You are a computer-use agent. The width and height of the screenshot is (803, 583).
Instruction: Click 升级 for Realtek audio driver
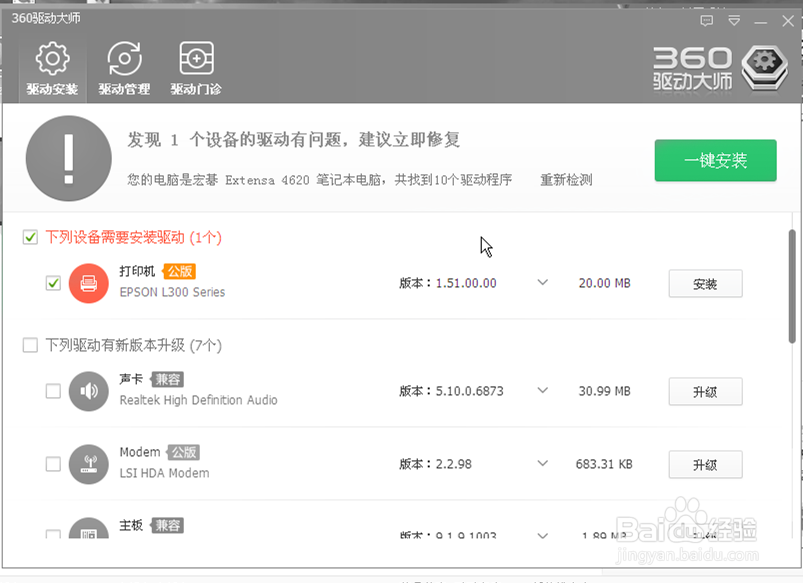[705, 391]
